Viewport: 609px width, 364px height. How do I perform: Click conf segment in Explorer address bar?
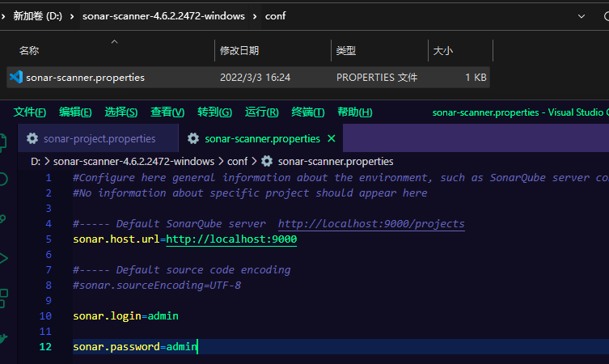click(x=275, y=16)
